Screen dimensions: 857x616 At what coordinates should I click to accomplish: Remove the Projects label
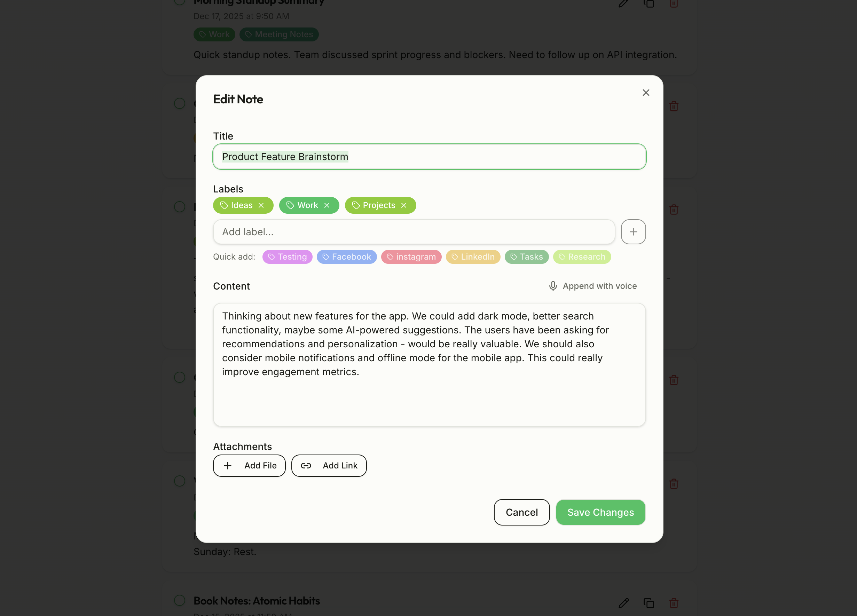403,205
